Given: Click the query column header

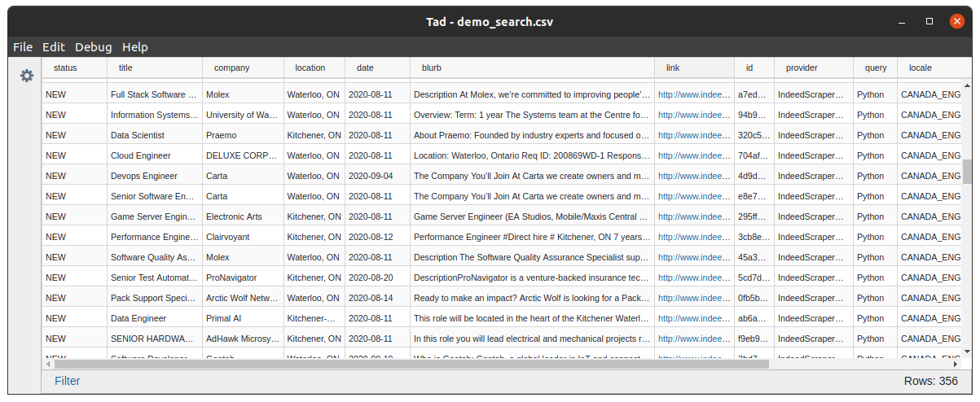Looking at the screenshot, I should pos(876,68).
